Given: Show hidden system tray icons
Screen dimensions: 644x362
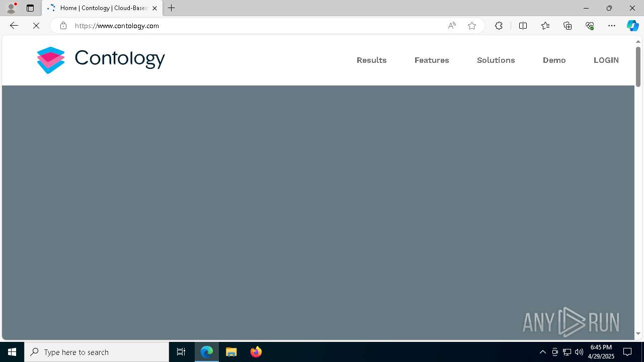Looking at the screenshot, I should [542, 352].
